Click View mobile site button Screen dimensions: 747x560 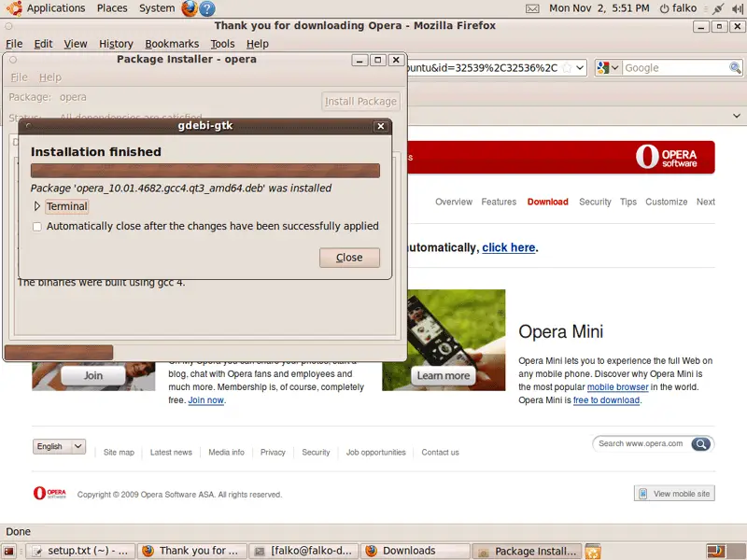[674, 494]
